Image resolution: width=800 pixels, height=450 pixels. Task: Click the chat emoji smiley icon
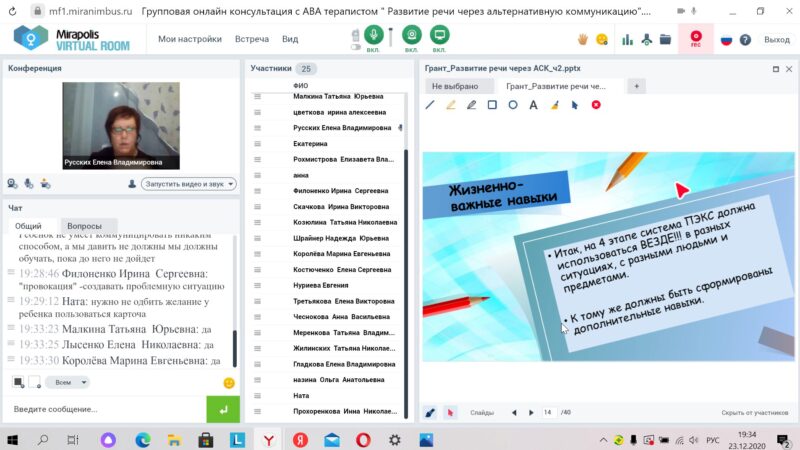(229, 383)
